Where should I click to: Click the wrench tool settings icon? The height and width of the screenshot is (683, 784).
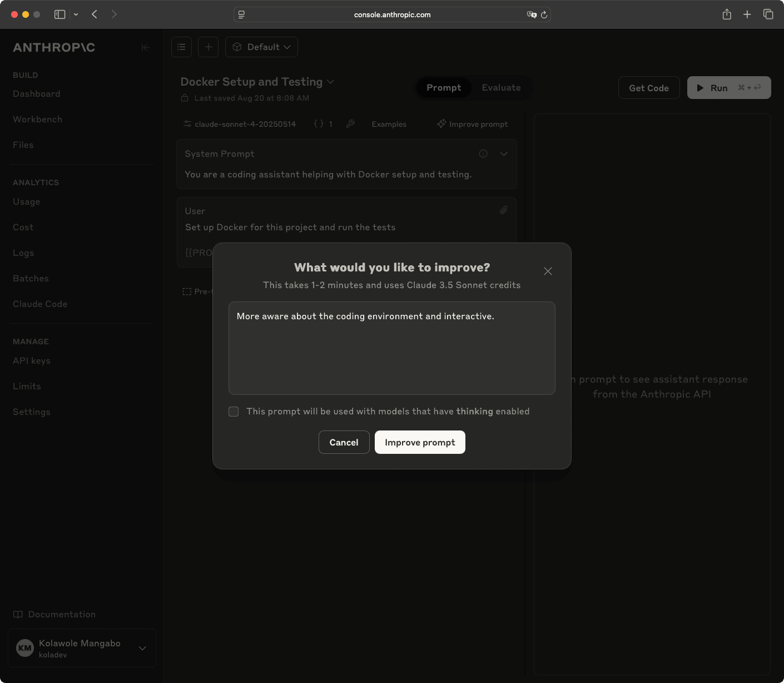point(351,123)
